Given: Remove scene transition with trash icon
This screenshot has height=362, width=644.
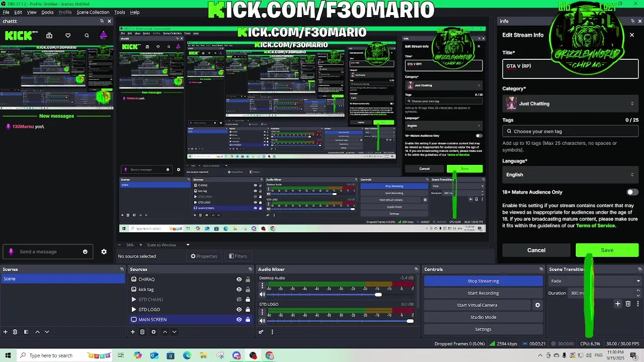Looking at the screenshot, I should coord(628,304).
